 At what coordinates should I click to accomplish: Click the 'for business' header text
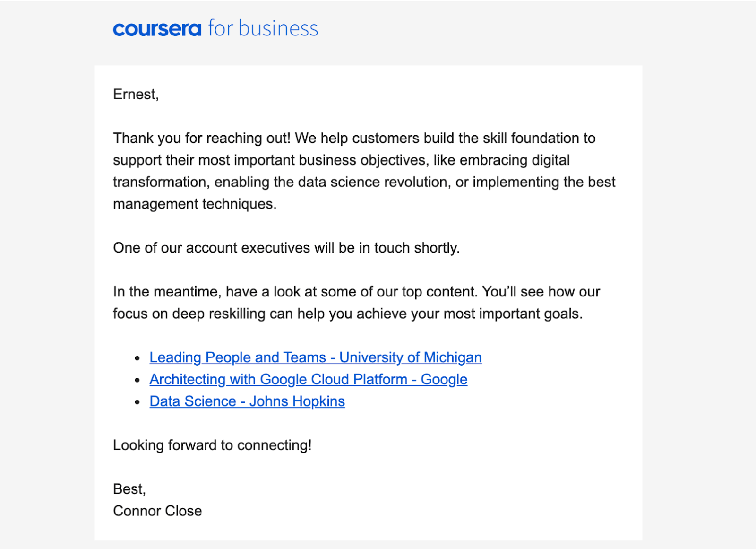click(x=263, y=28)
